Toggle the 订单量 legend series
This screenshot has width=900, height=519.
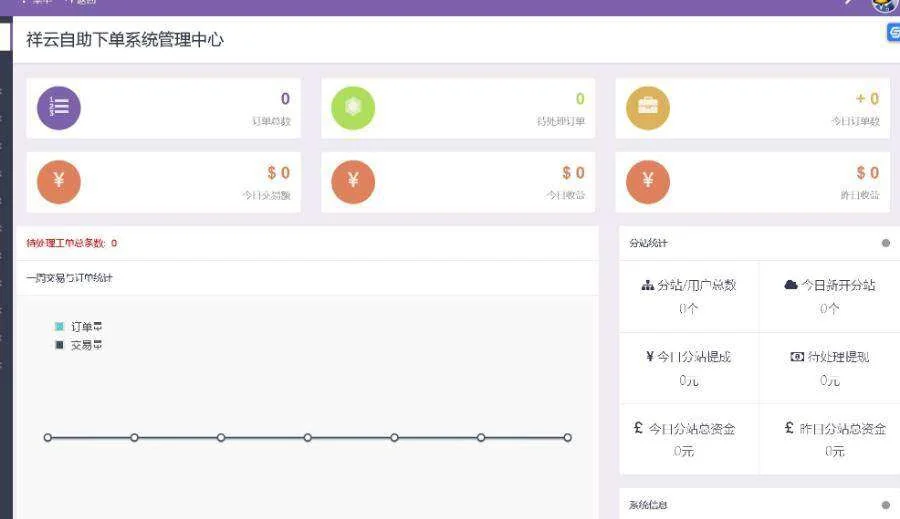(x=60, y=326)
